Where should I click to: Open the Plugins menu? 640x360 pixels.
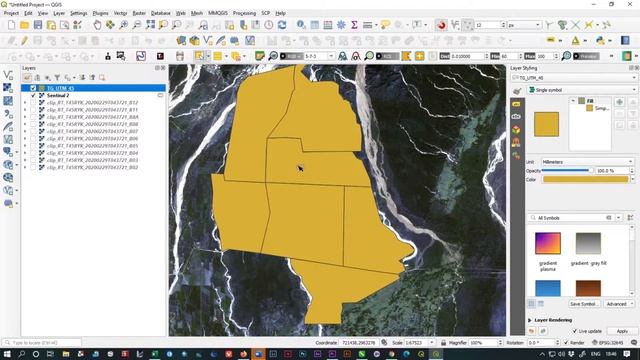point(100,13)
